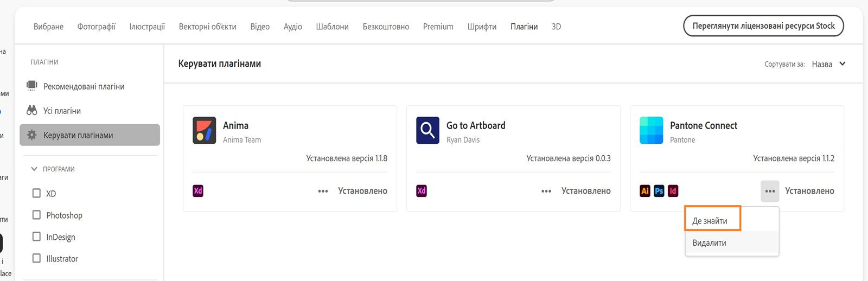Click Установлено on Pantone Connect card
868x281 pixels.
(809, 191)
